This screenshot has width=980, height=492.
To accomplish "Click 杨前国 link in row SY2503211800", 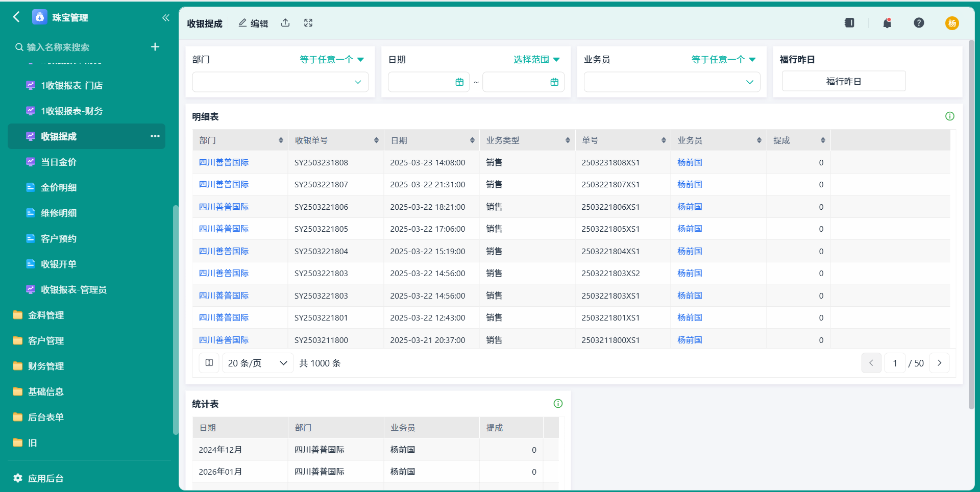I will click(x=690, y=340).
